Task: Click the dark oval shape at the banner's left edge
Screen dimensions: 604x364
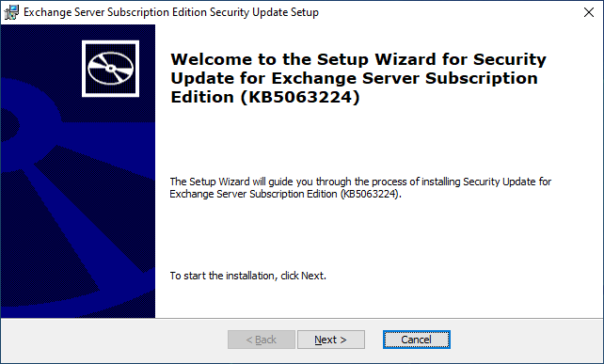Action: coord(8,125)
